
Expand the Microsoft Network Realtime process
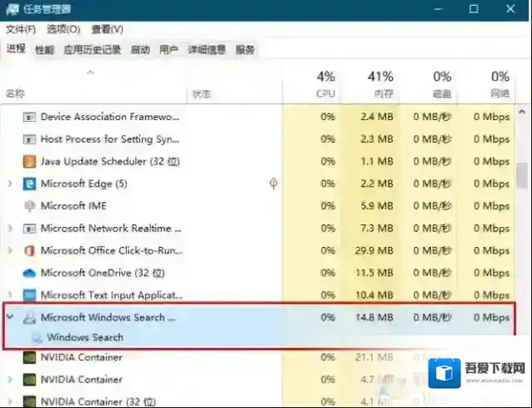pos(10,228)
